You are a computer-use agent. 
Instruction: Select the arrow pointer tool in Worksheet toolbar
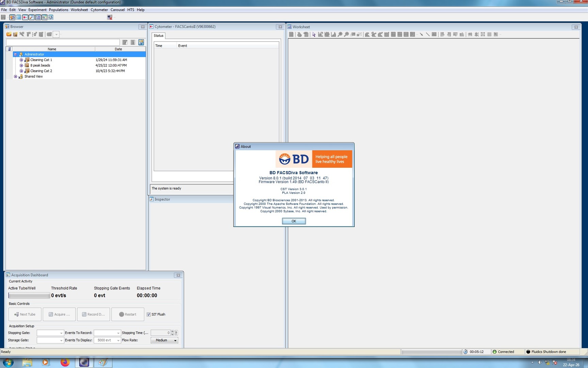(x=314, y=34)
